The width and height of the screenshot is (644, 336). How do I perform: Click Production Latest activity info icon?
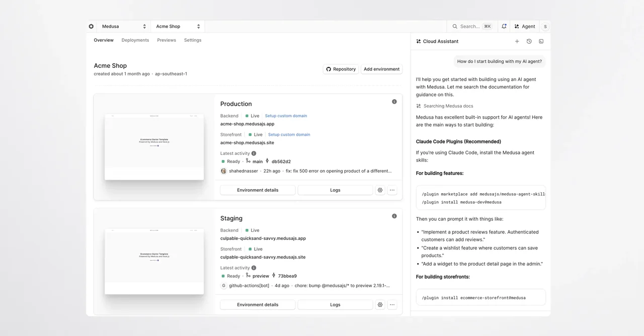pyautogui.click(x=254, y=153)
